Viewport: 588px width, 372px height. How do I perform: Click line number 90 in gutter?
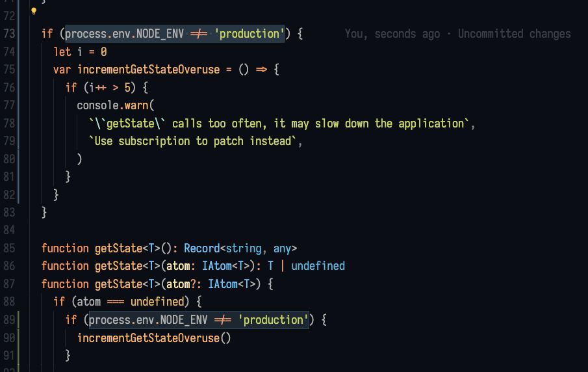(9, 338)
